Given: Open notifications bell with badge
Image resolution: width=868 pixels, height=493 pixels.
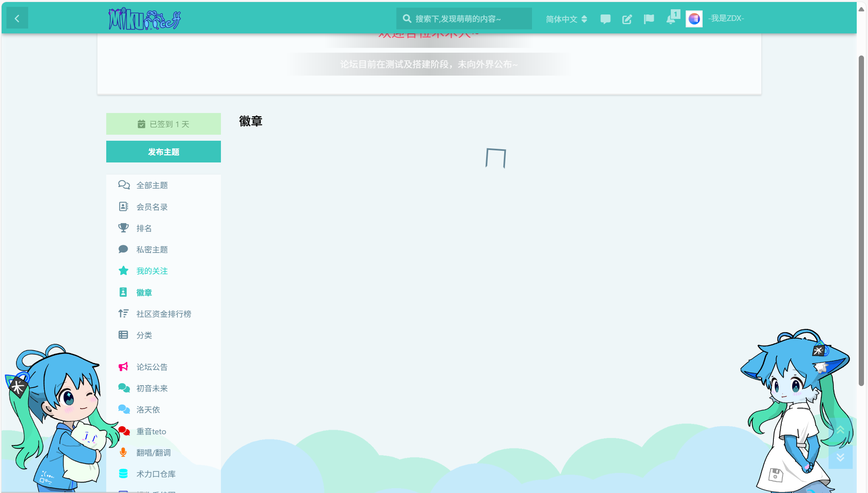Looking at the screenshot, I should (x=671, y=19).
